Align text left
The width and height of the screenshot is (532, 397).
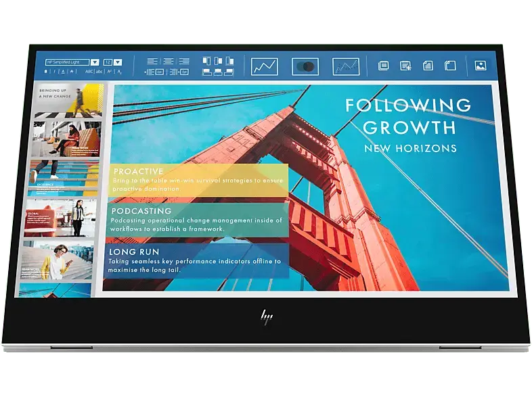coord(152,61)
